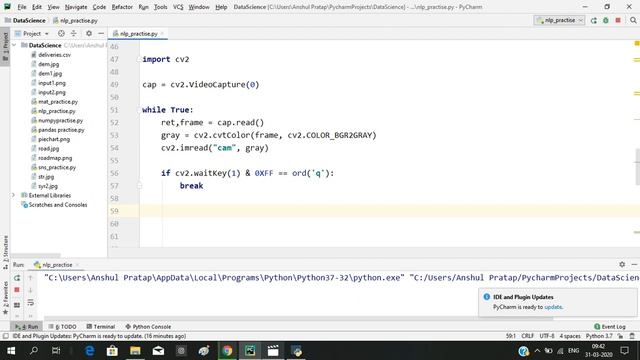This screenshot has width=640, height=360.
Task: Open Project panel settings gear
Action: click(89, 33)
